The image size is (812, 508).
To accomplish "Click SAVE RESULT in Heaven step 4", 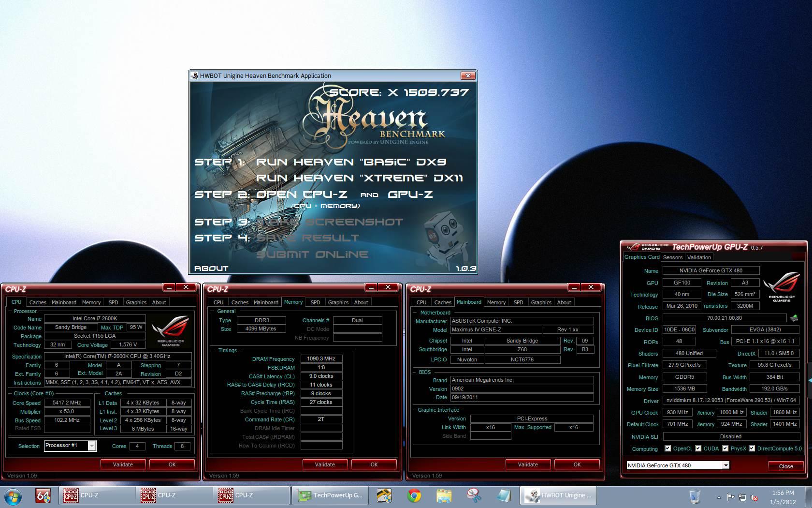I will point(307,238).
